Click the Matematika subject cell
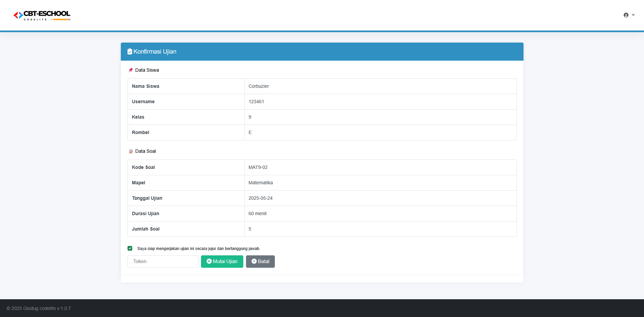The height and width of the screenshot is (317, 644). 380,183
